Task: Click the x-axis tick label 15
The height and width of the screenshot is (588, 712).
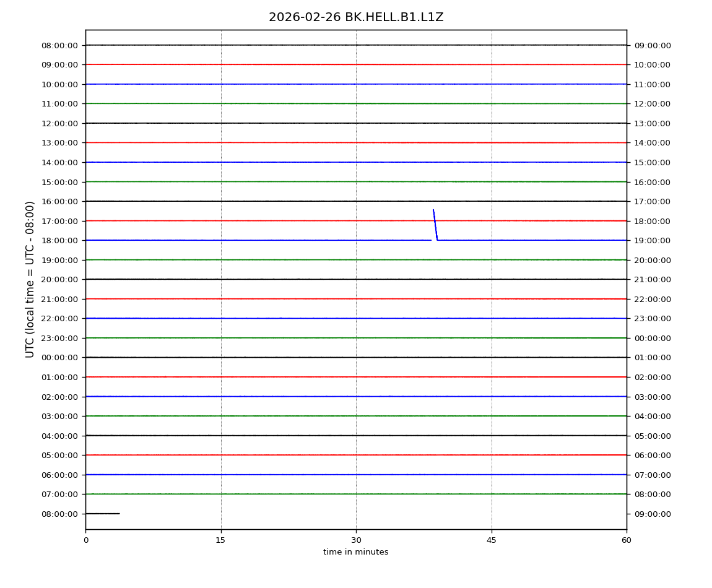Action: (220, 540)
